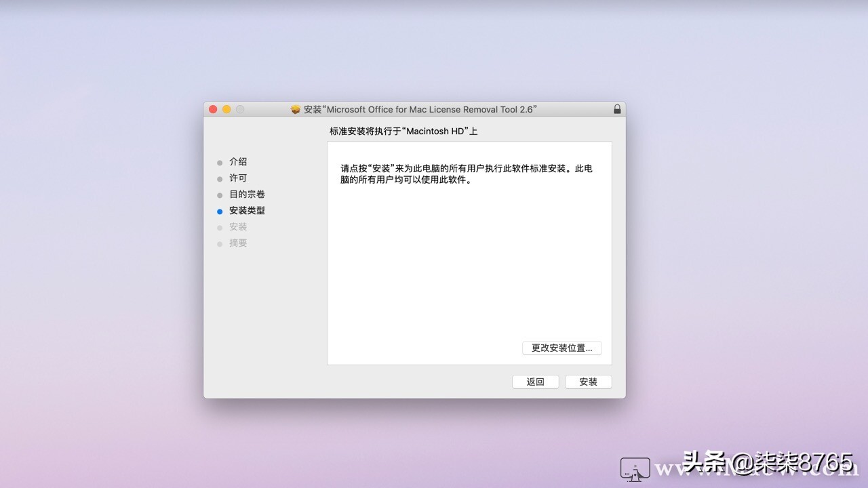Click the 返回 button to go back
868x488 pixels.
tap(536, 382)
